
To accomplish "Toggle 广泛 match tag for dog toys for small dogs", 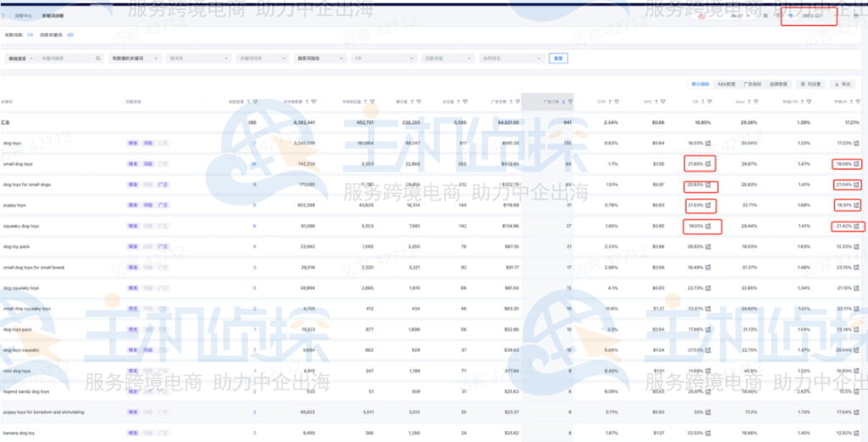I will coord(163,184).
